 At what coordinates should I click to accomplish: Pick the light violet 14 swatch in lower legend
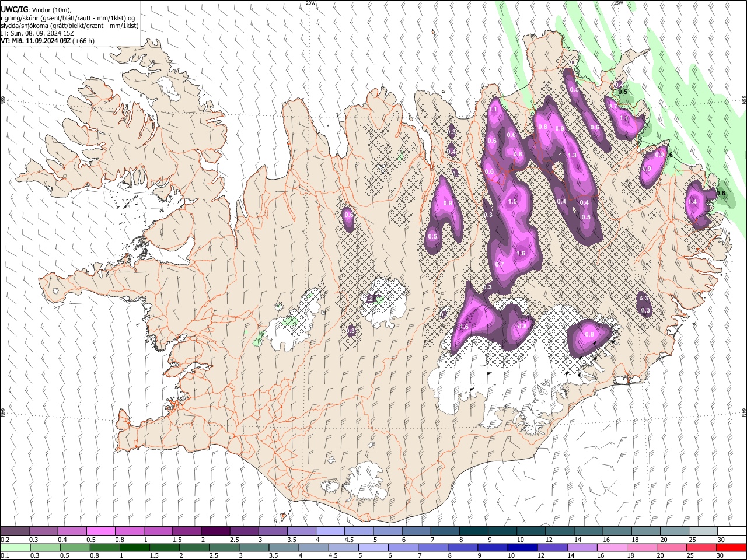pos(581,547)
